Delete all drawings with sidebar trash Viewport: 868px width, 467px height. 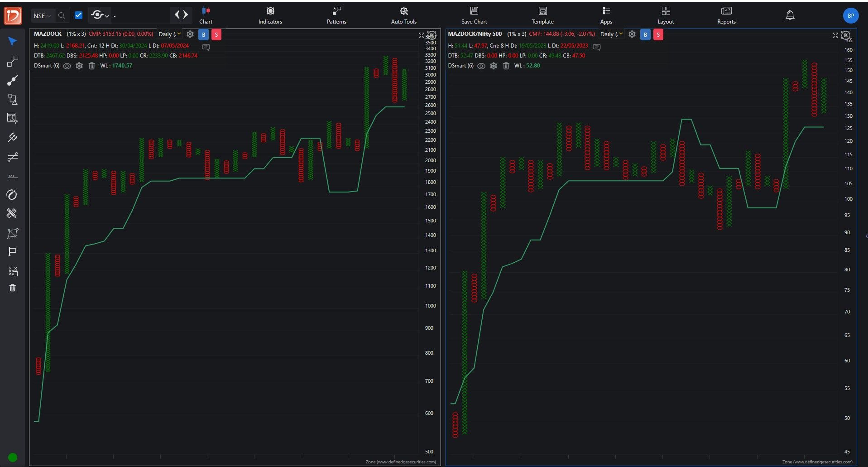[x=13, y=288]
